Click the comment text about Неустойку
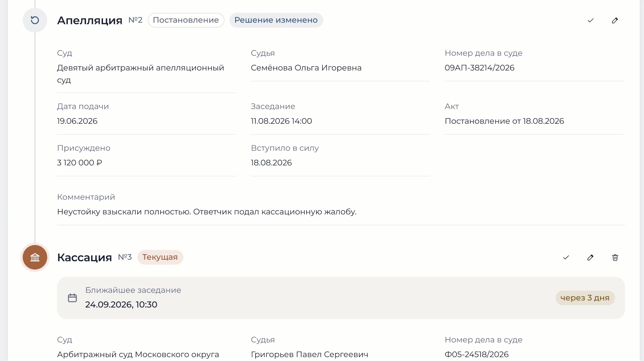 [x=207, y=212]
